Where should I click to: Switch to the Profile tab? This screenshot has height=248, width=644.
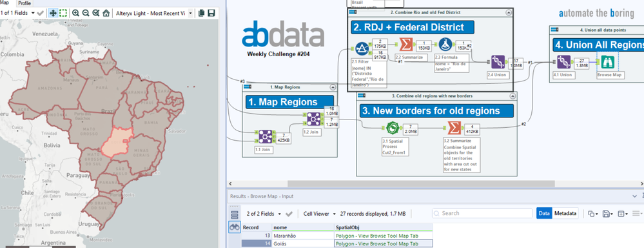[x=24, y=3]
